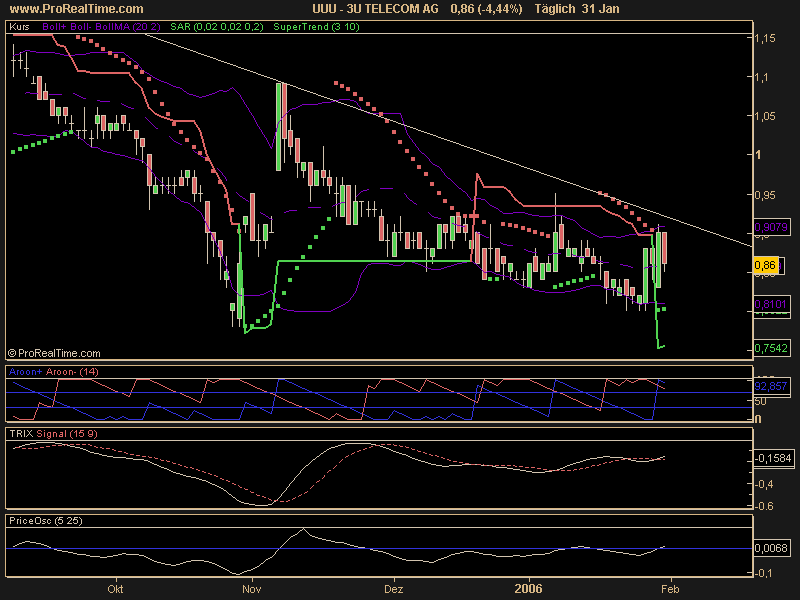
Task: Select the SuperTrend (3 10) label
Action: [x=316, y=27]
